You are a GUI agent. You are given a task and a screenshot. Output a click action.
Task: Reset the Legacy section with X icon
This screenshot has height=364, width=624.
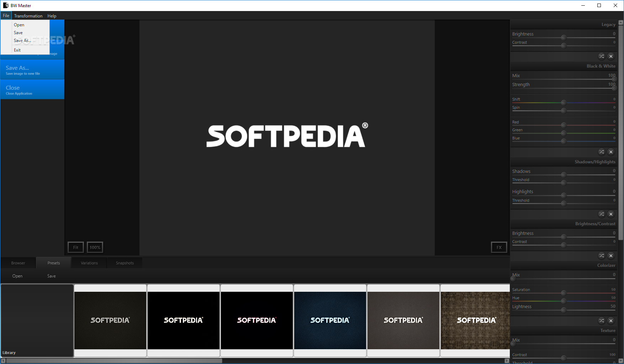coord(611,56)
